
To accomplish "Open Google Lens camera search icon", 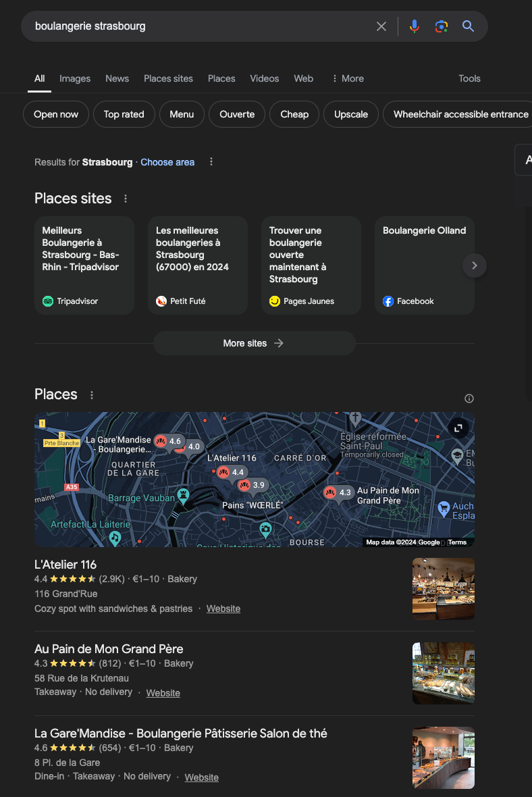I will (x=441, y=26).
